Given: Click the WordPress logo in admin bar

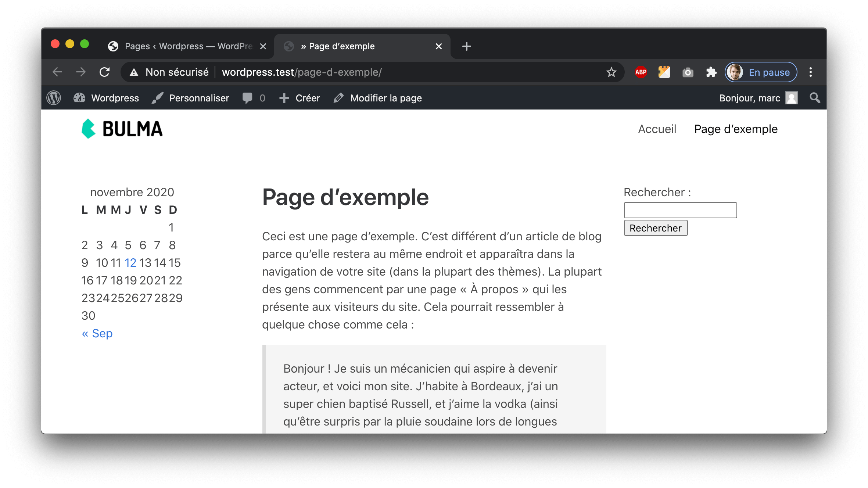Looking at the screenshot, I should pos(54,98).
